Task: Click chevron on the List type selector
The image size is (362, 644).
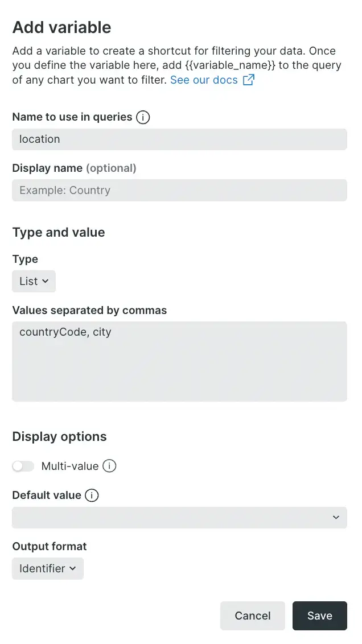Action: pos(45,282)
